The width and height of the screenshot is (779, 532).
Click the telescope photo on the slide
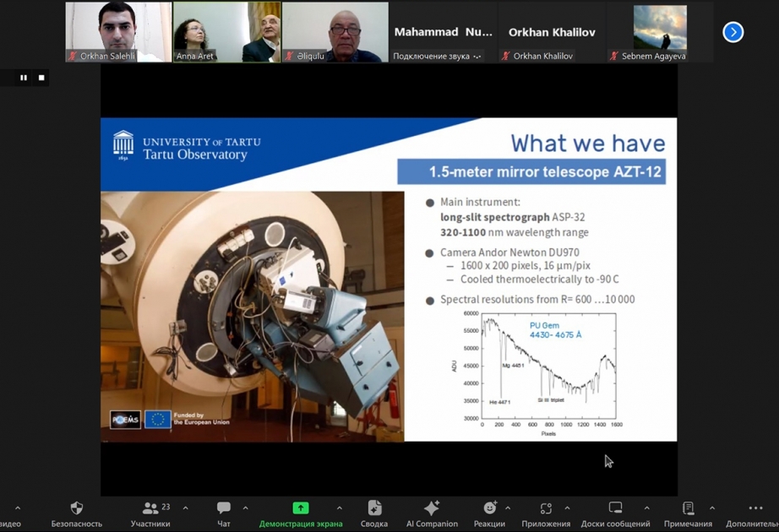click(x=253, y=317)
